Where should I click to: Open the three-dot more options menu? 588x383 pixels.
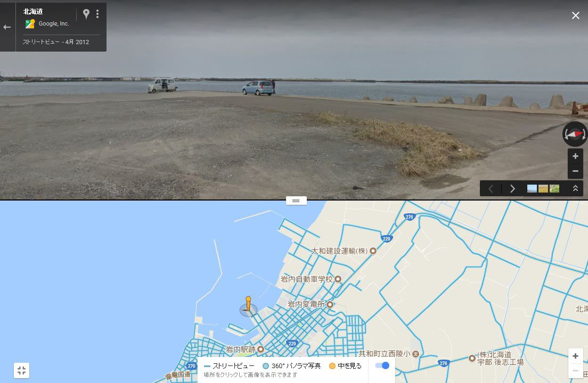97,14
